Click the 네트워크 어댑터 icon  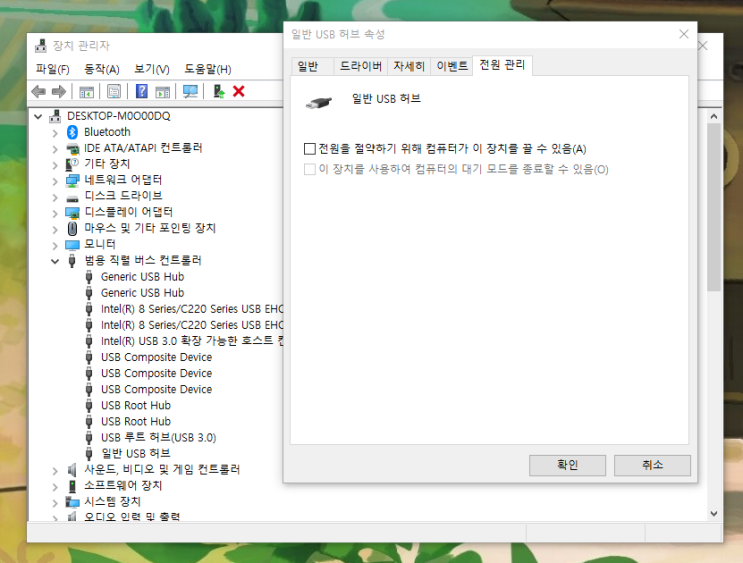[72, 180]
